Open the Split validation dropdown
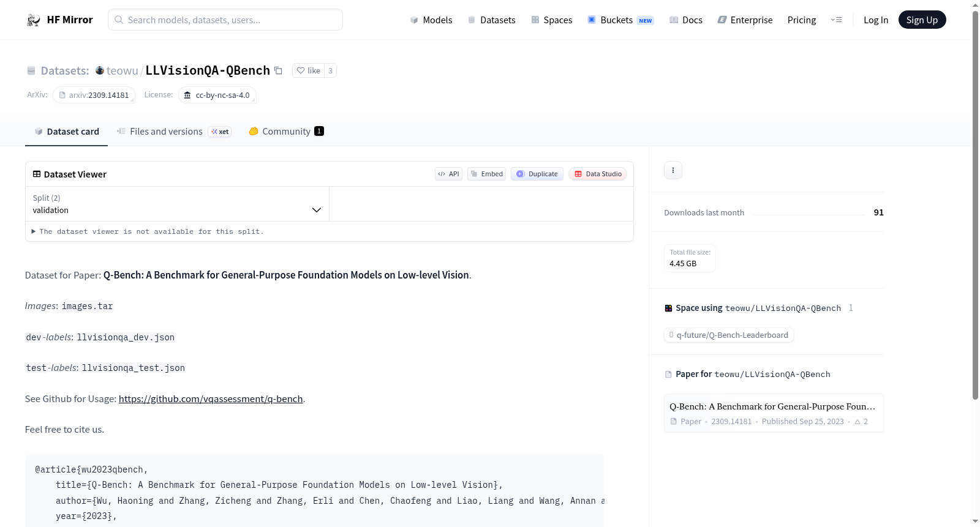Screen dimensions: 980x527 177,204
